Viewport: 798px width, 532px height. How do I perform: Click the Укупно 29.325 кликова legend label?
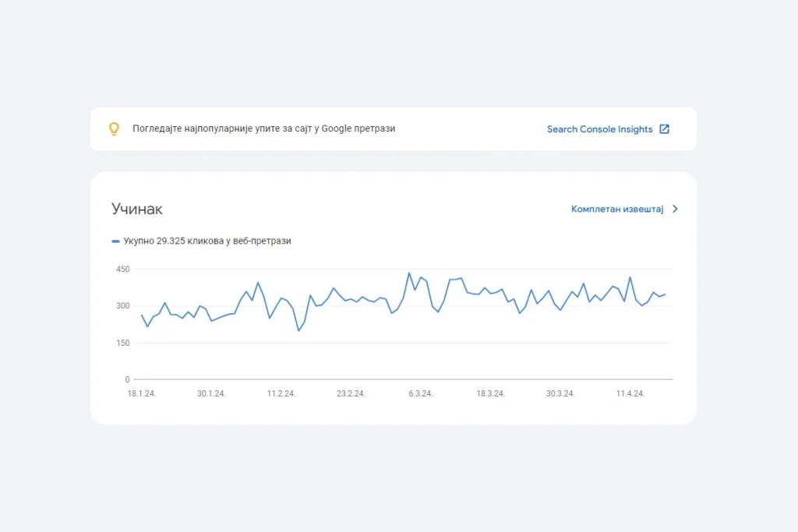(x=207, y=241)
